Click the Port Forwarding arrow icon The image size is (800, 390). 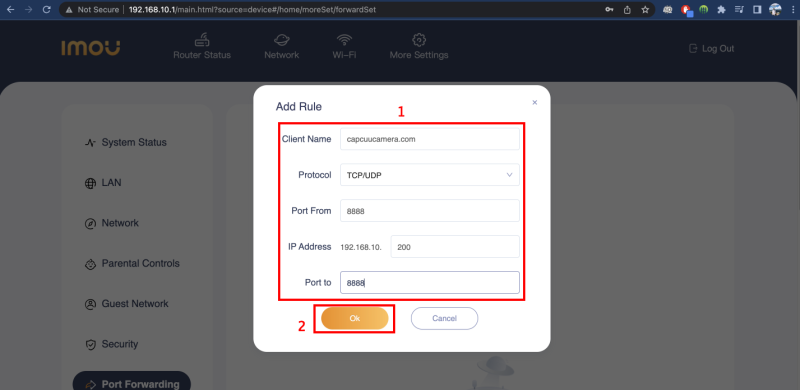[x=90, y=384]
